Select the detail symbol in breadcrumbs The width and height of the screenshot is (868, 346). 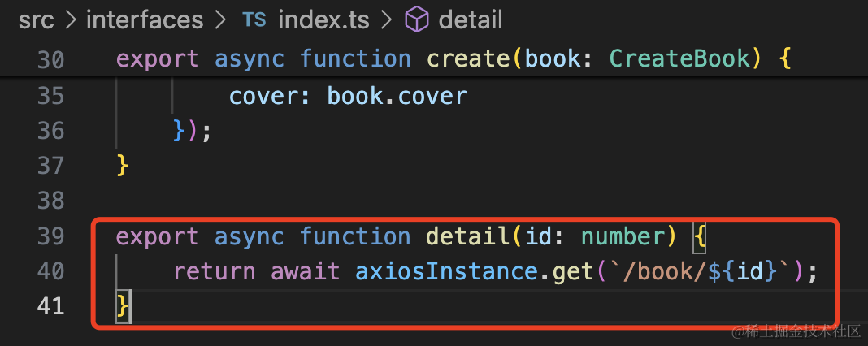click(x=471, y=19)
